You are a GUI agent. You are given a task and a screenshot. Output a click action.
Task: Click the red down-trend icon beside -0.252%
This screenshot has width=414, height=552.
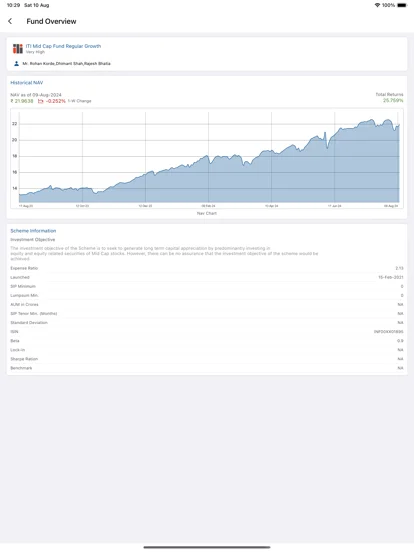pos(40,101)
